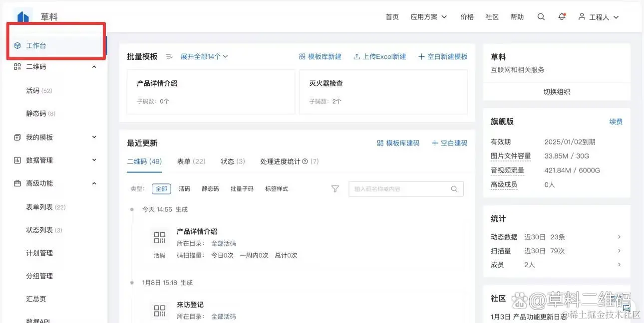Expand the 数据管理 sidebar section
This screenshot has width=644, height=323.
94,160
